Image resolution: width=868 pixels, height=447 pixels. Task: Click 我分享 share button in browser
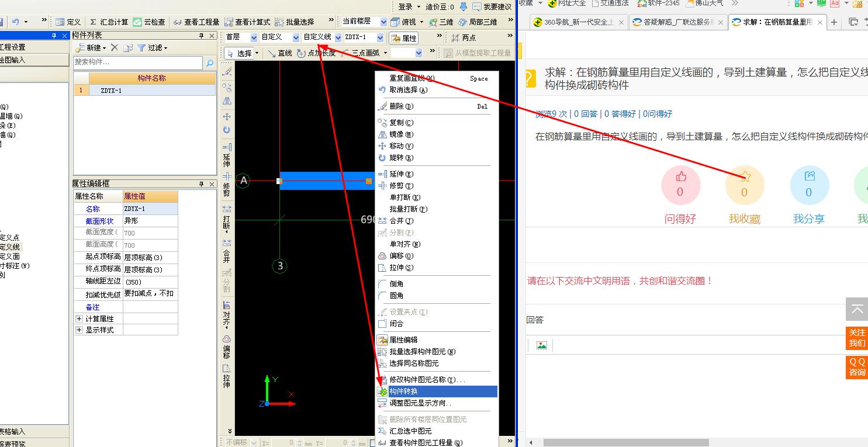click(x=809, y=185)
